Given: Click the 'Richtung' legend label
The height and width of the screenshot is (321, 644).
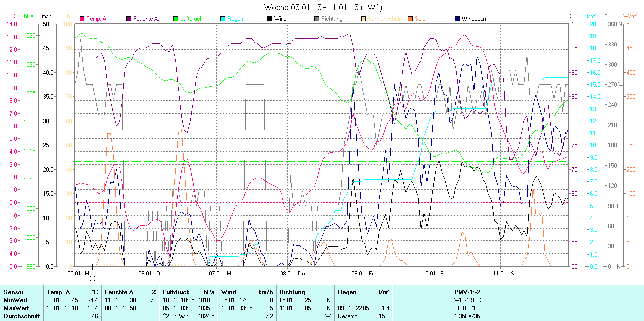Looking at the screenshot, I should [331, 19].
